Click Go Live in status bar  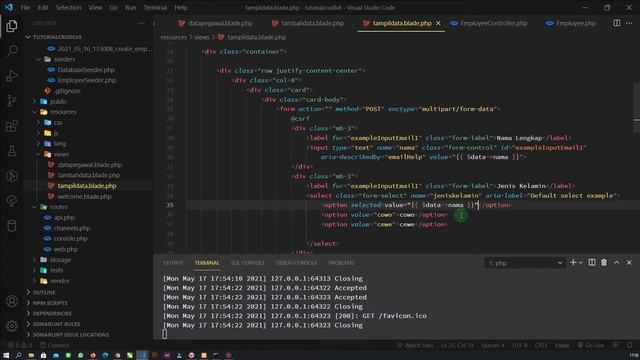591,345
